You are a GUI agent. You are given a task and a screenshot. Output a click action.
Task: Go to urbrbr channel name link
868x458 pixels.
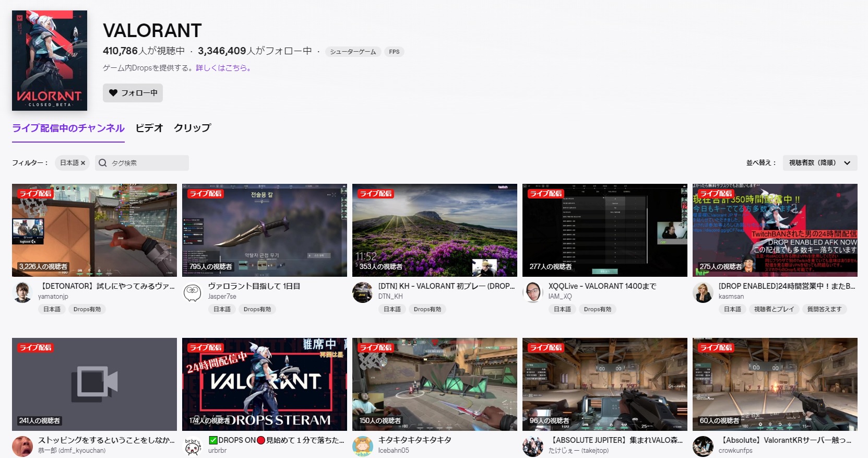(x=217, y=451)
